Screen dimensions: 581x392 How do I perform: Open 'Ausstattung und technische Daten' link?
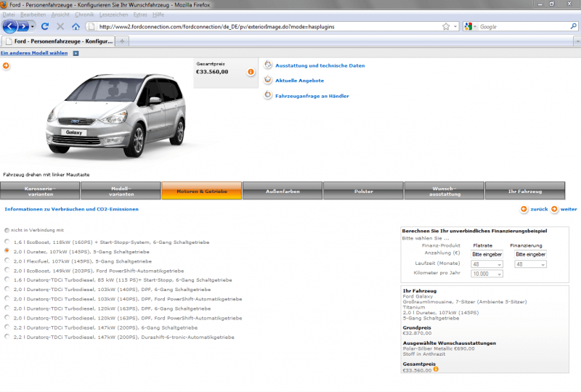(x=320, y=65)
